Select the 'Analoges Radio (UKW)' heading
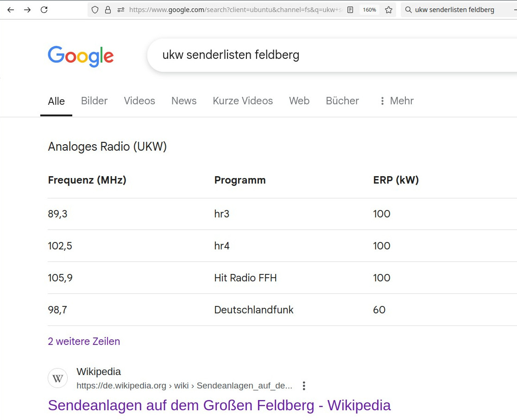 (107, 146)
